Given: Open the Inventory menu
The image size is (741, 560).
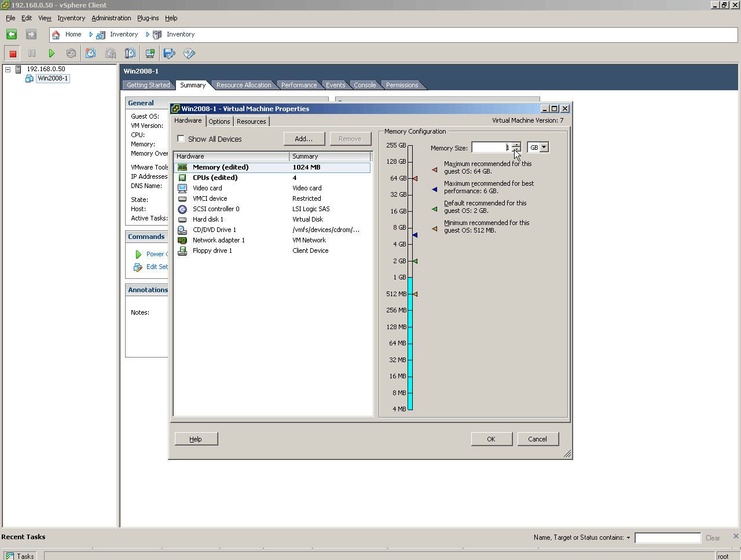Looking at the screenshot, I should pyautogui.click(x=71, y=18).
